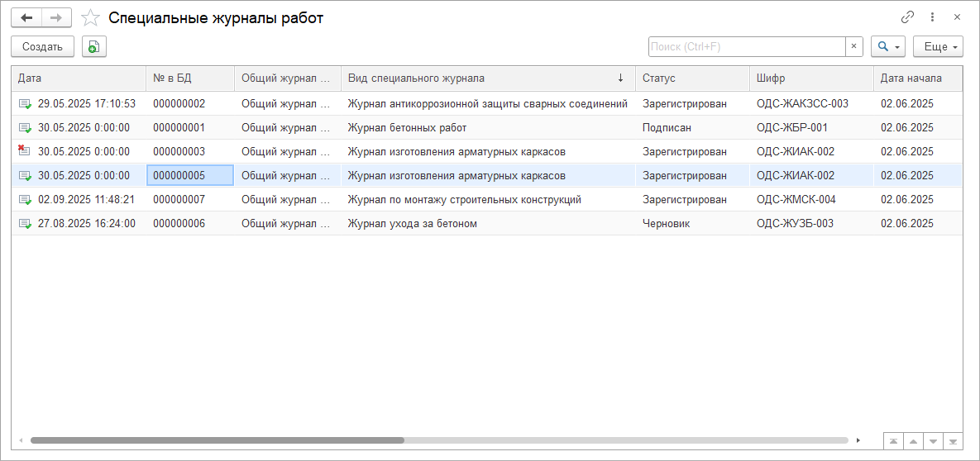
Task: Clear the search field with X
Action: point(854,47)
